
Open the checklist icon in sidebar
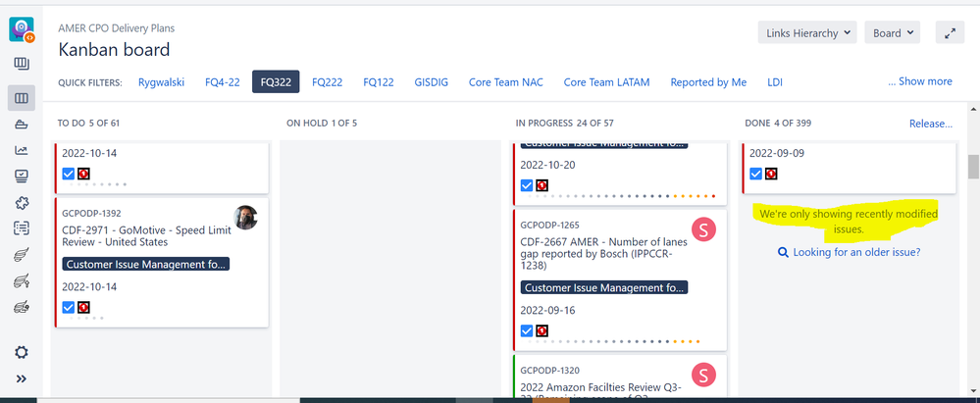point(22,228)
